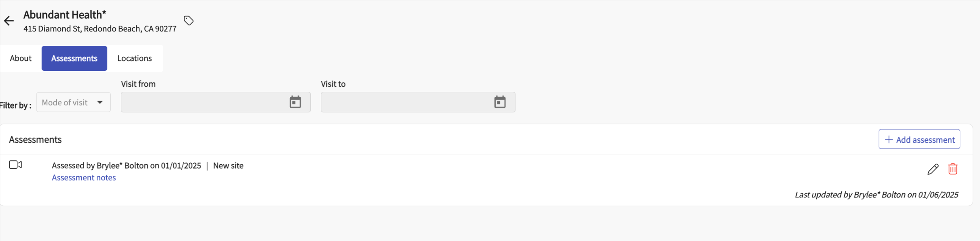This screenshot has height=241, width=980.
Task: Click the Add assessment button label
Action: (925, 140)
